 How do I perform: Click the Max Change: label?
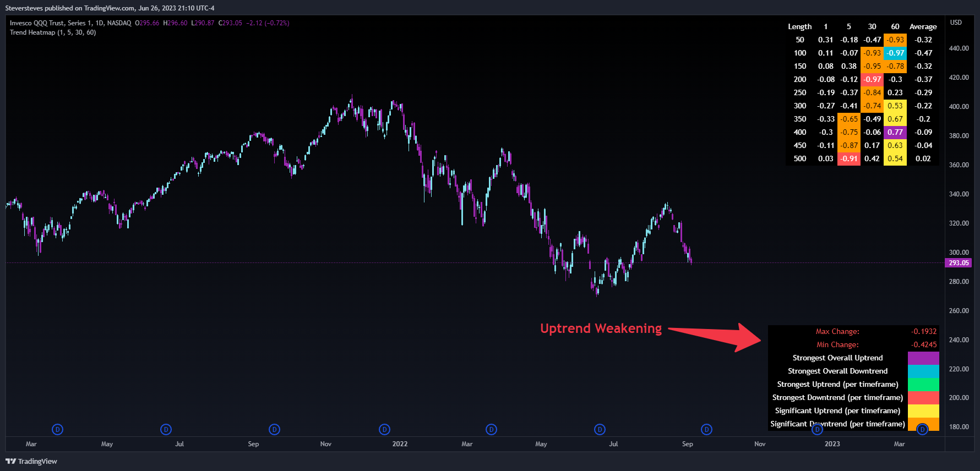click(x=837, y=331)
